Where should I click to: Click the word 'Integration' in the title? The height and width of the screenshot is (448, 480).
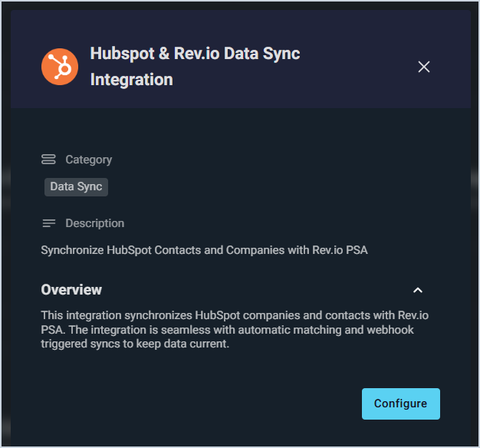coord(131,80)
